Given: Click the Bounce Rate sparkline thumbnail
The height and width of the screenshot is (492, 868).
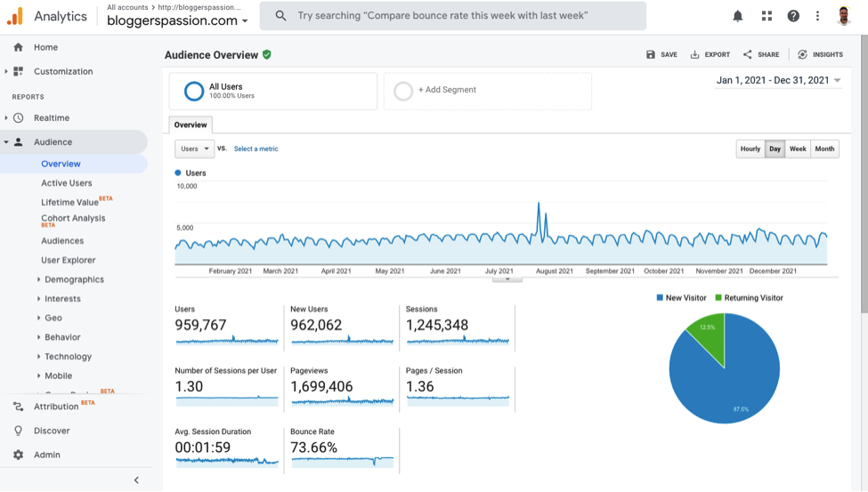Looking at the screenshot, I should [x=342, y=461].
